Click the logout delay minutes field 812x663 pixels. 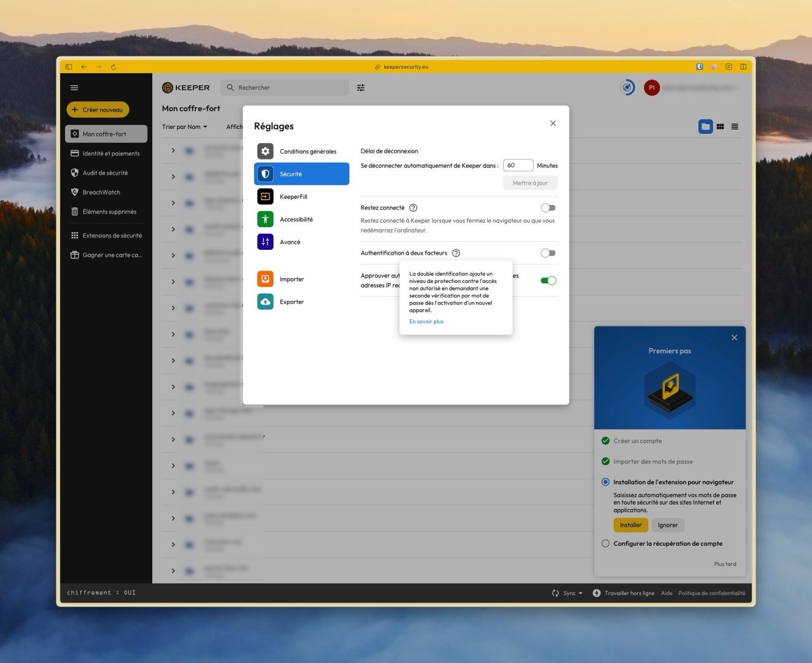coord(518,166)
